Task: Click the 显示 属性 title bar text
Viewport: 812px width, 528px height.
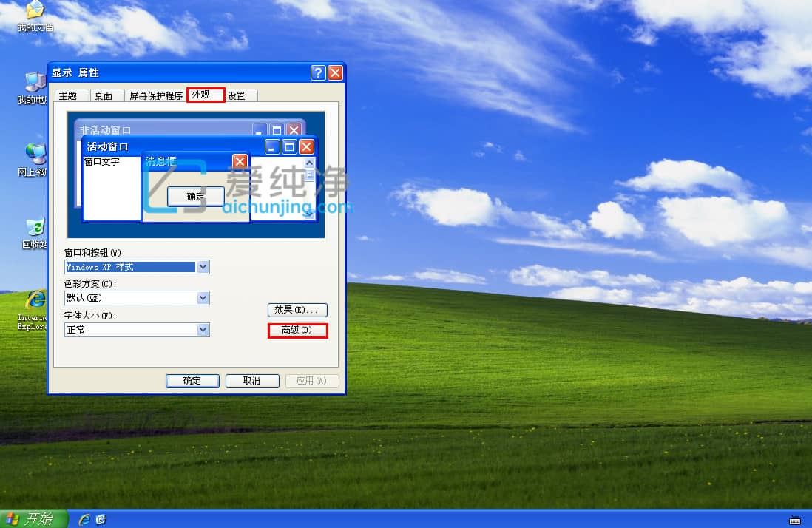Action: coord(75,72)
